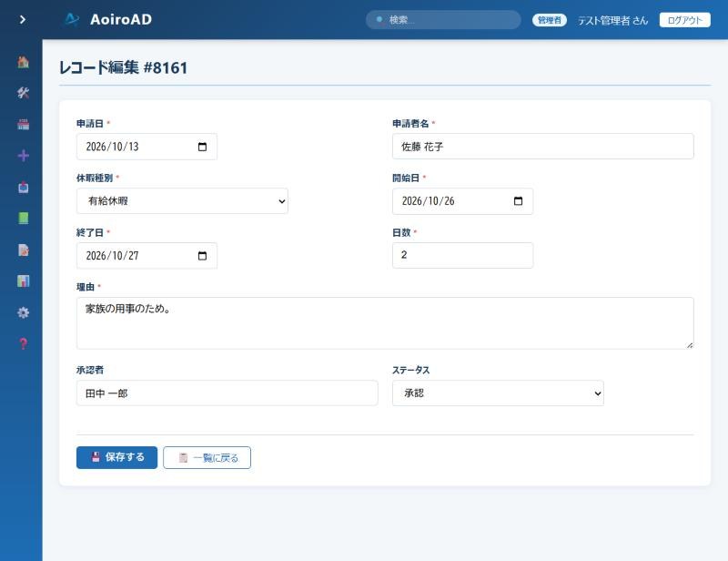Click the document edit sidebar icon
728x561 pixels.
pos(24,250)
